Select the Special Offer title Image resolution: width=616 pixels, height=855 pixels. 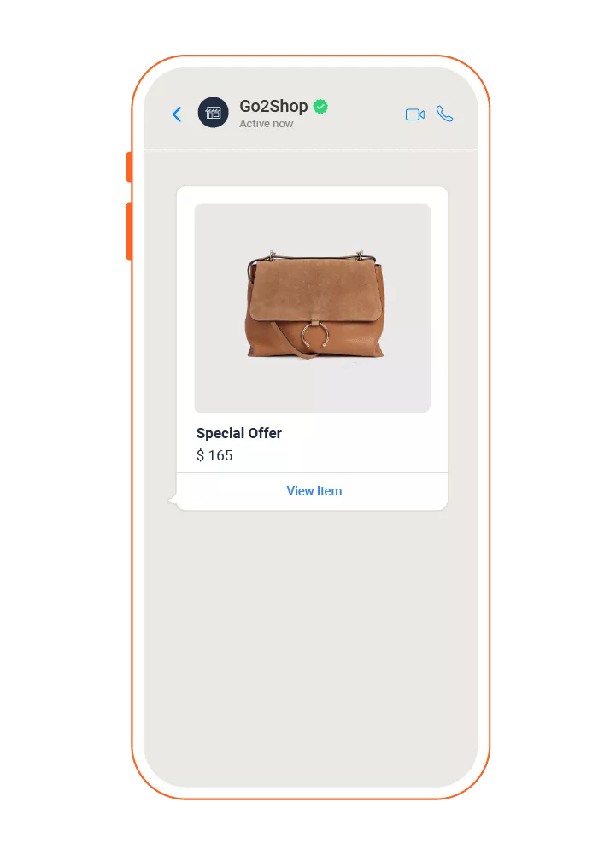(239, 433)
